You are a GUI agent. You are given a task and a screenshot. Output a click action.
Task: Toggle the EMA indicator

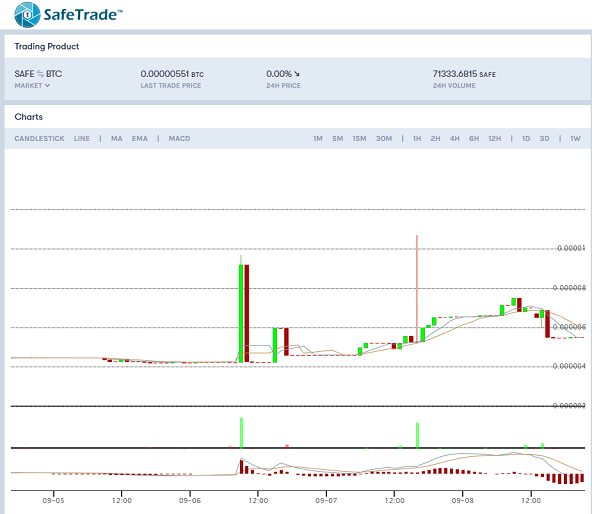140,139
